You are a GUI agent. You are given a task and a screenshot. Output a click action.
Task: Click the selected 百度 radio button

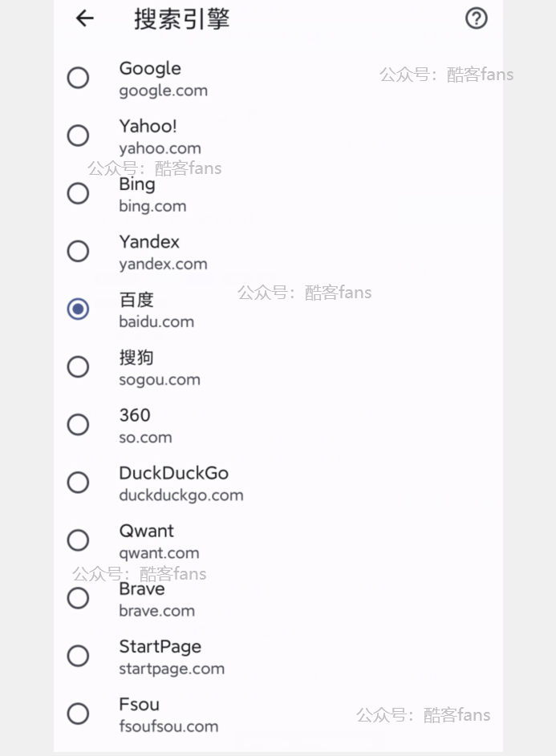pyautogui.click(x=78, y=309)
